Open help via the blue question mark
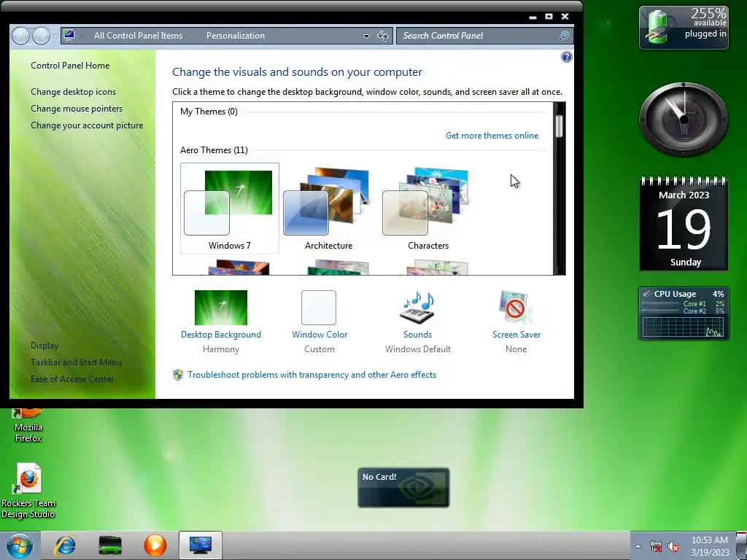 click(566, 57)
